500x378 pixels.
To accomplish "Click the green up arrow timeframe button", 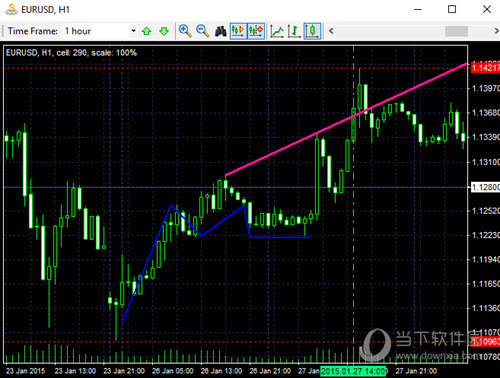I will (x=146, y=31).
